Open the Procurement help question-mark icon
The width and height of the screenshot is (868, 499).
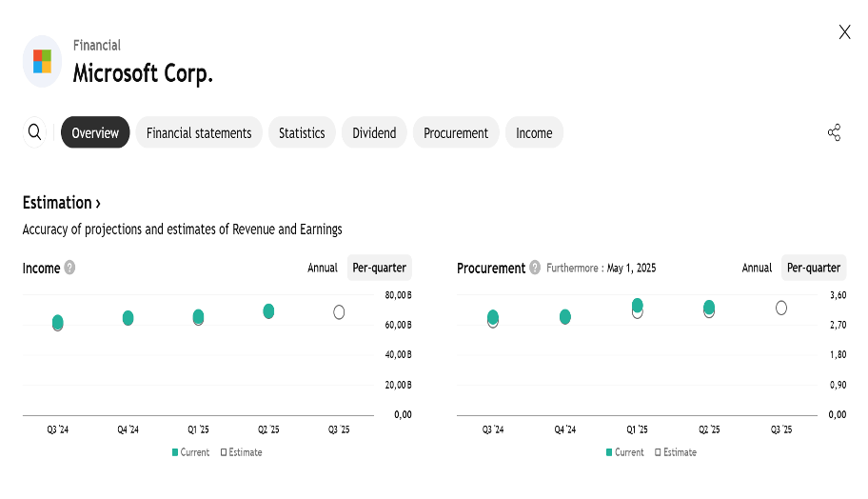534,268
